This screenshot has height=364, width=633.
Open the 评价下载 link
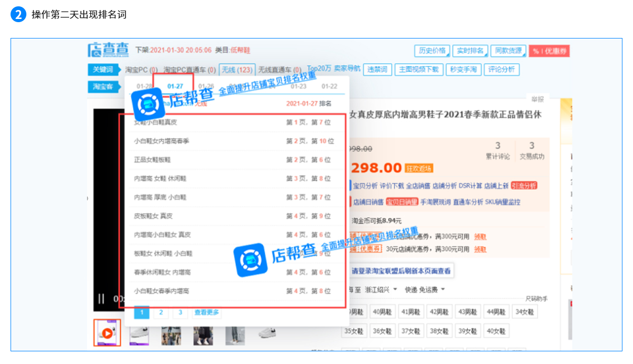391,186
